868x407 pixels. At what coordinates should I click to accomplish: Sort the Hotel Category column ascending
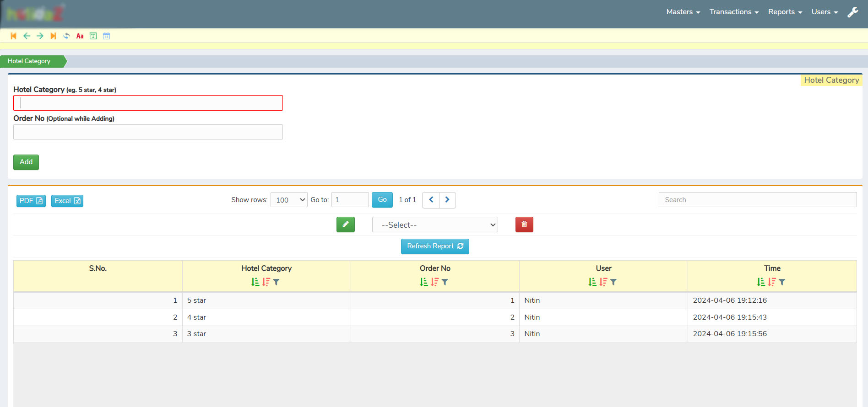click(255, 282)
